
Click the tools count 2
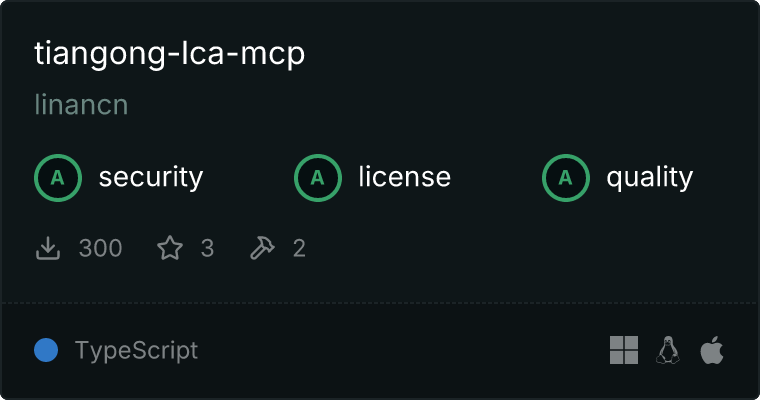click(x=299, y=248)
